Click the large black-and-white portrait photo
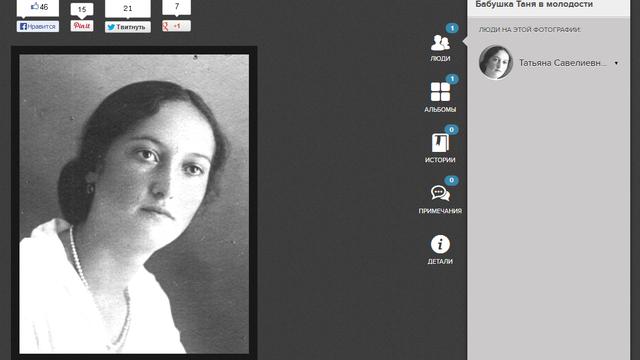 pos(134,204)
